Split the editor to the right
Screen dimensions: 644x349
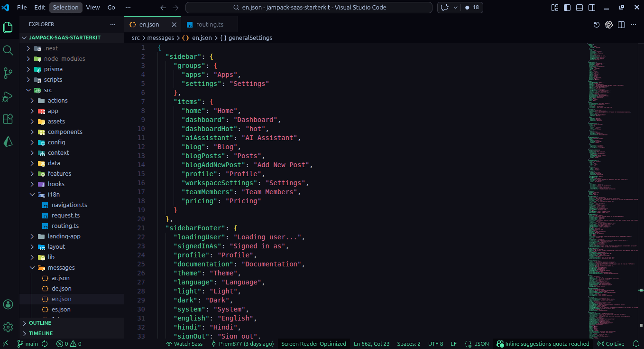point(621,25)
